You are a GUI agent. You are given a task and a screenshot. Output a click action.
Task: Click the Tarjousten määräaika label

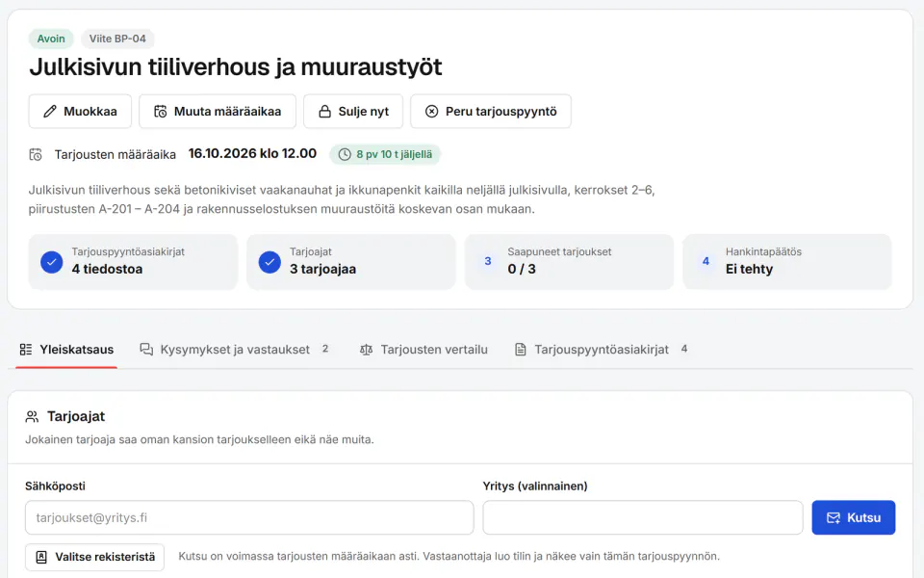[x=115, y=154]
